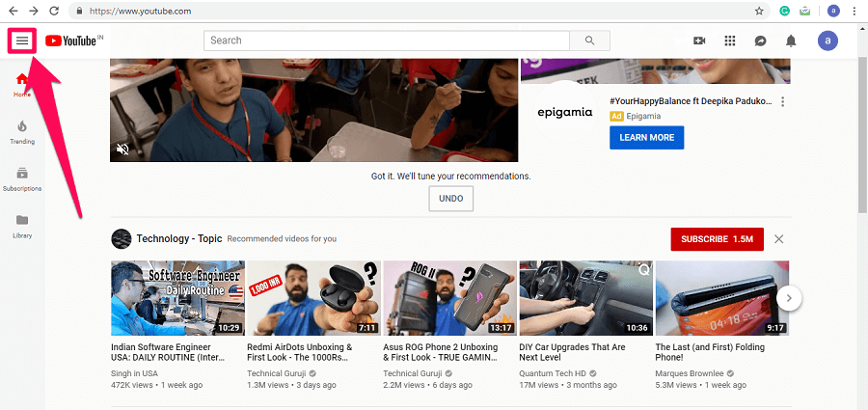Image resolution: width=868 pixels, height=410 pixels.
Task: Open the YouTube apps grid
Action: point(730,41)
